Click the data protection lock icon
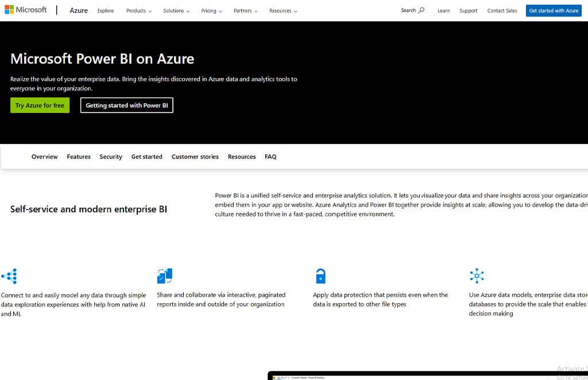This screenshot has width=588, height=380. point(320,276)
